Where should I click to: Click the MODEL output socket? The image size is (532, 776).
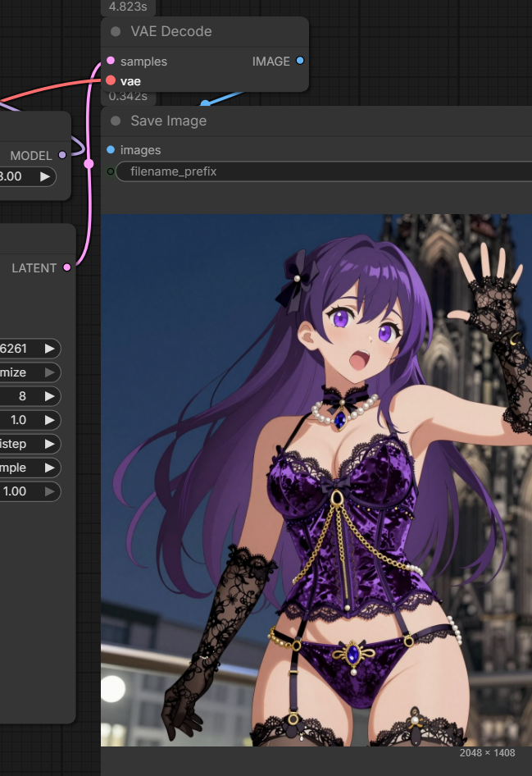point(62,155)
